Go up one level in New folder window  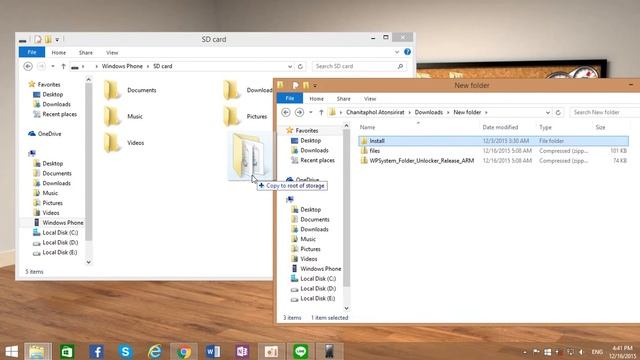coord(321,112)
